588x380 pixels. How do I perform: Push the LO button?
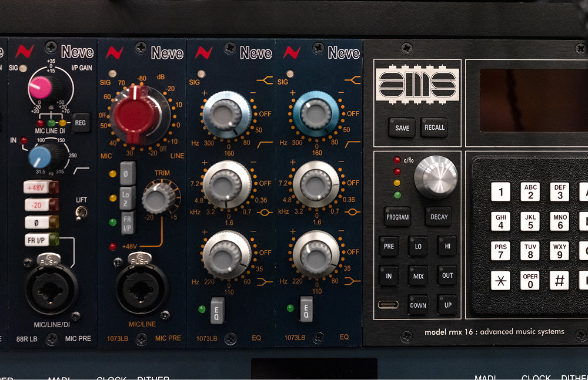point(417,246)
